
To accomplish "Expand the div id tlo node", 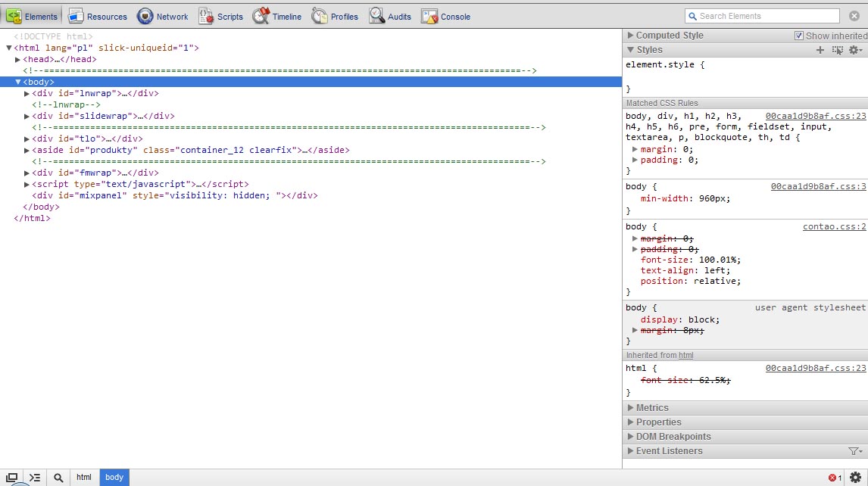I will (x=27, y=139).
